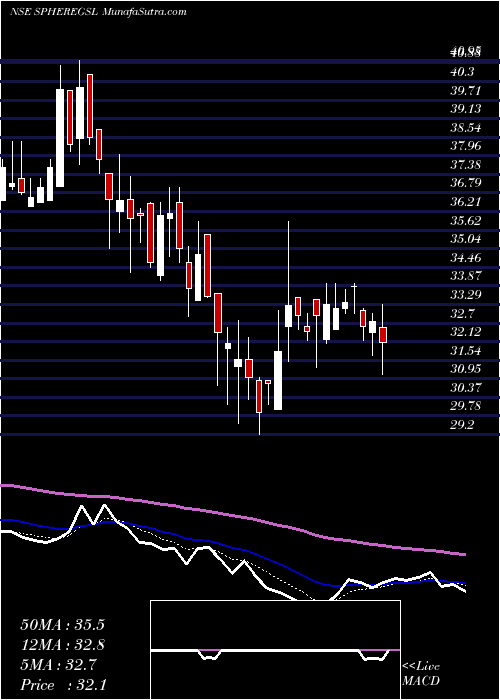
Task: Click the <<Live MACD label
Action: [x=421, y=674]
